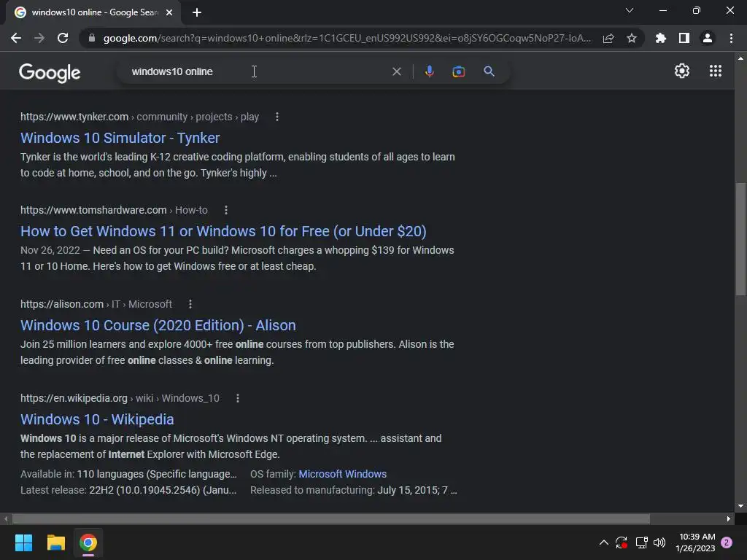Image resolution: width=747 pixels, height=560 pixels.
Task: Open the Chrome profile avatar
Action: (708, 38)
